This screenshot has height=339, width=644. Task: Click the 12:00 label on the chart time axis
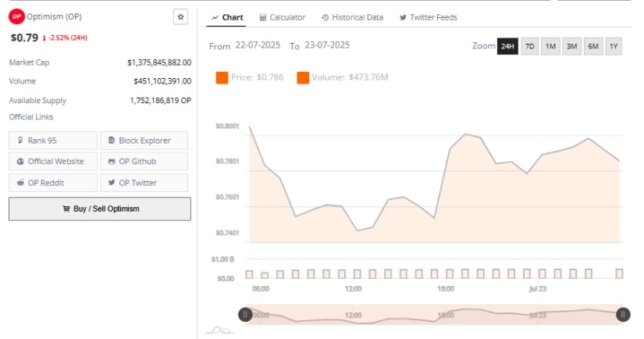tap(353, 289)
